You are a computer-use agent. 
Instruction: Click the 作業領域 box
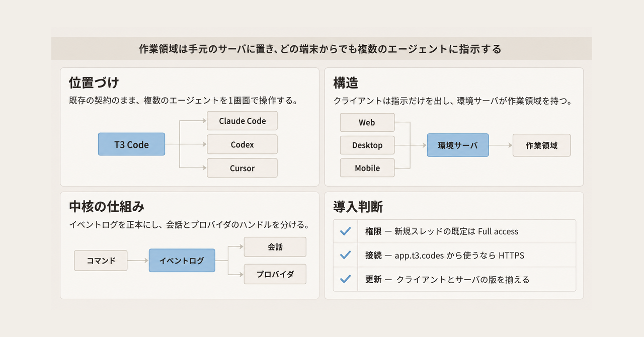tap(541, 145)
